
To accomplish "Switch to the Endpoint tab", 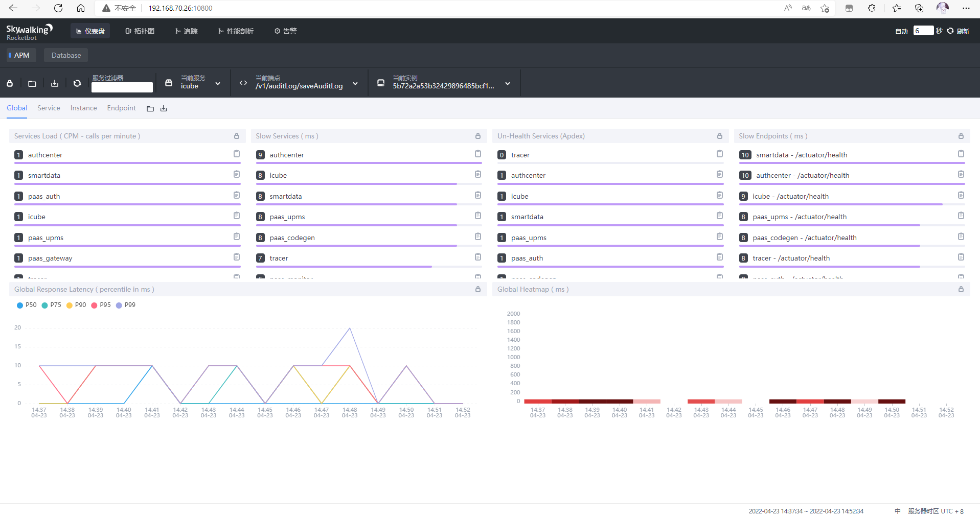I will coord(122,108).
